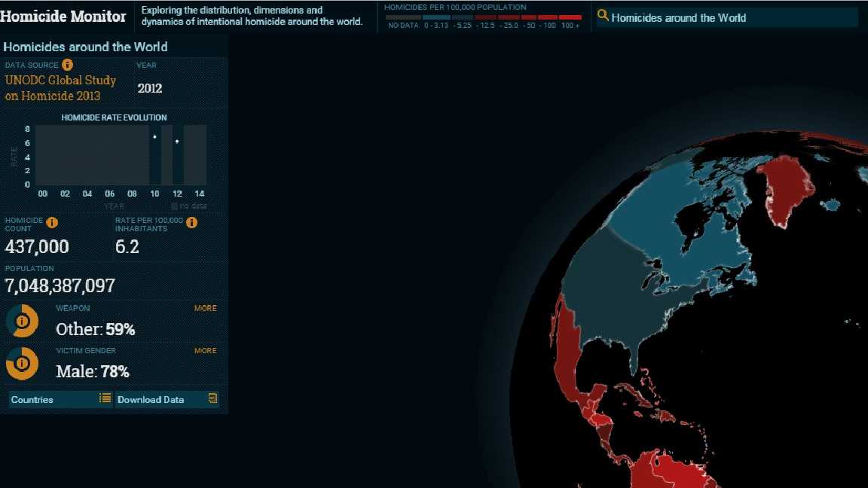The height and width of the screenshot is (488, 868).
Task: Click the Download Data button
Action: (x=167, y=399)
